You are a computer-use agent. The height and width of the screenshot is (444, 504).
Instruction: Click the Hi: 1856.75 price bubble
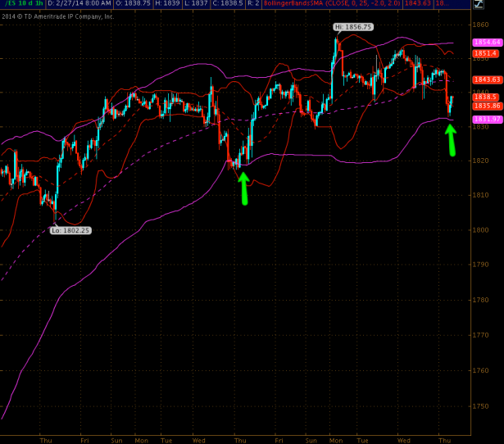(x=353, y=27)
